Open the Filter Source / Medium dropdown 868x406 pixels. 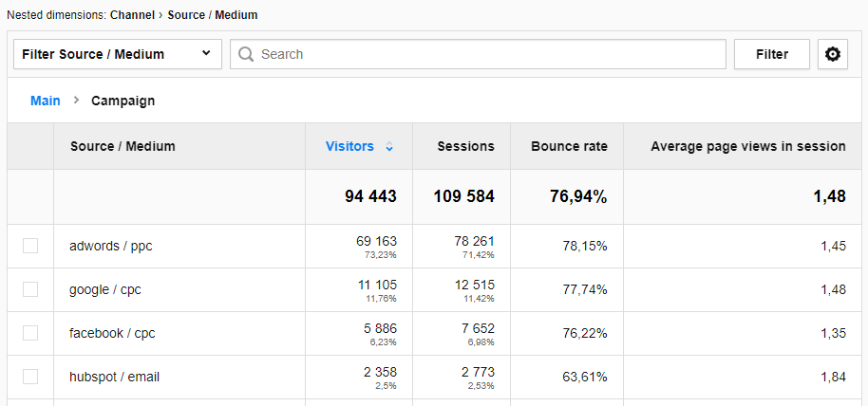tap(118, 54)
